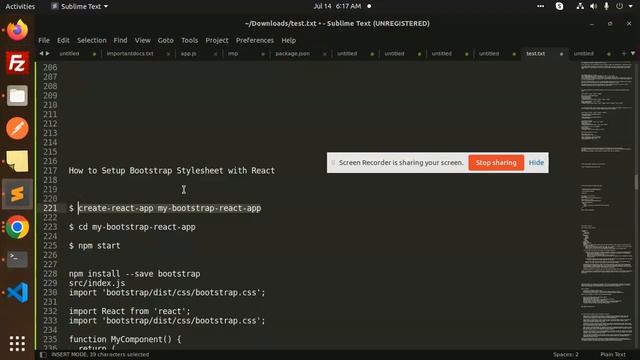Click the Activities button
This screenshot has width=640, height=360.
click(x=20, y=6)
